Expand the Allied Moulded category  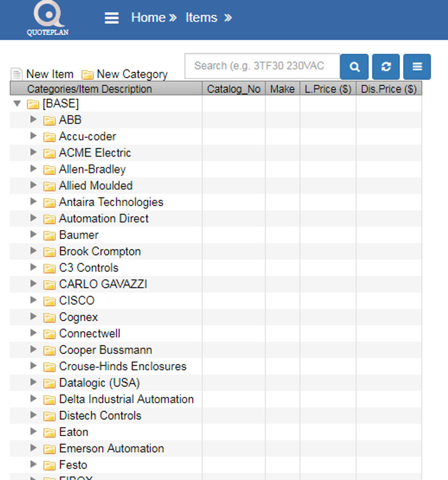pos(34,185)
